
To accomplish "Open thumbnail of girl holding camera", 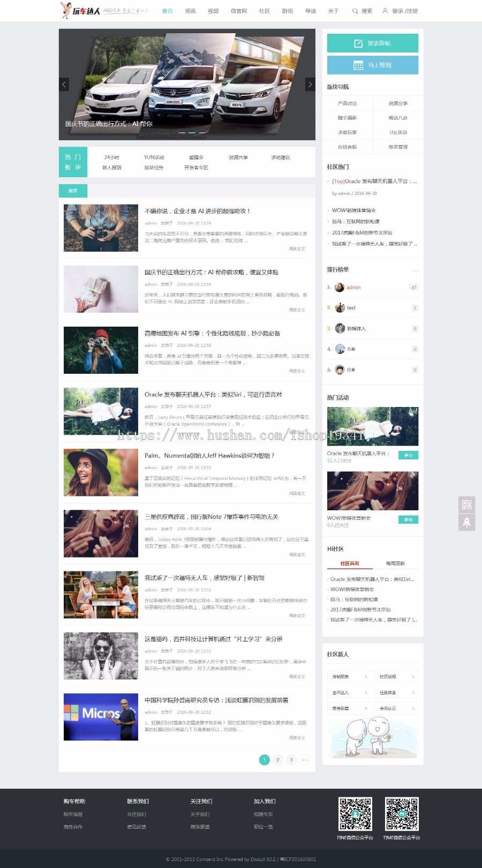I will point(101,228).
